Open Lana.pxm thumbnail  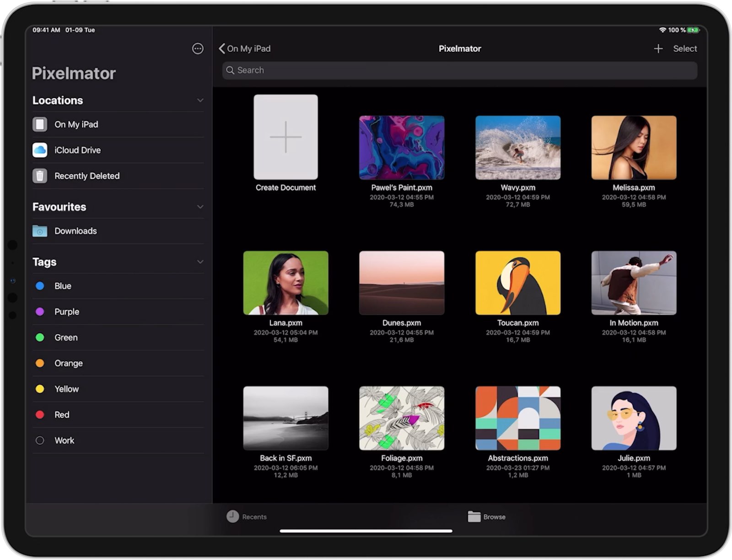[285, 283]
